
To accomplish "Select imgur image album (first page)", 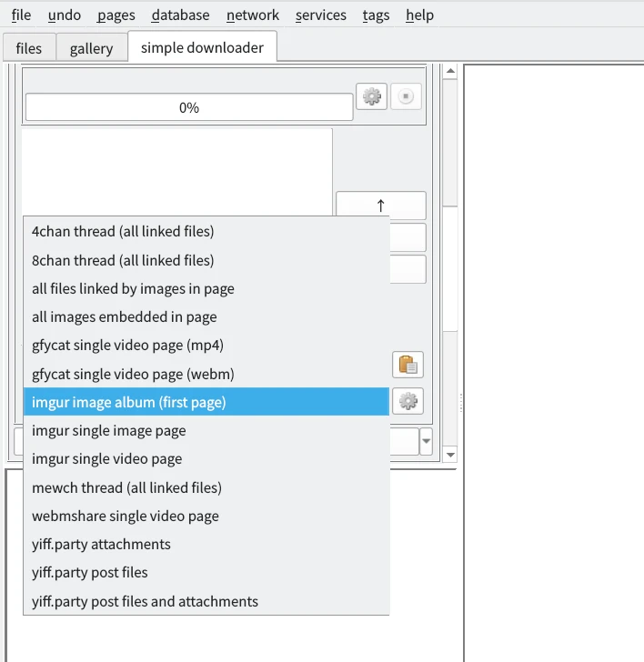I will [206, 402].
